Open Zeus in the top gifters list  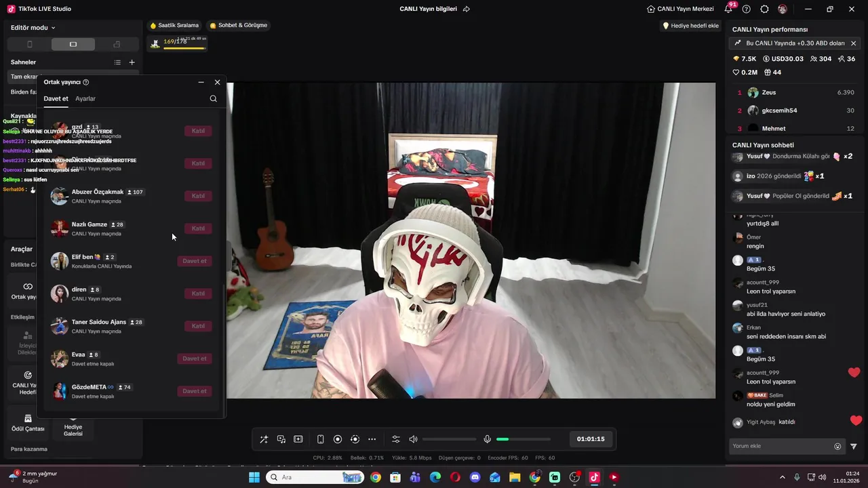796,92
